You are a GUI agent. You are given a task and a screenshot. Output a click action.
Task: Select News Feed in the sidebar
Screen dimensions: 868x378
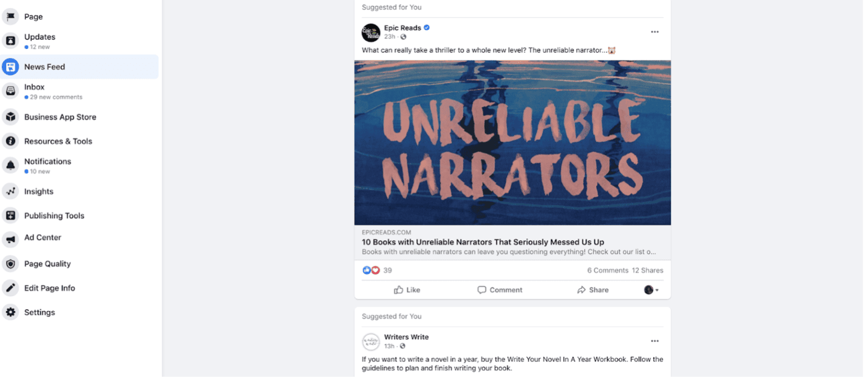coord(80,67)
